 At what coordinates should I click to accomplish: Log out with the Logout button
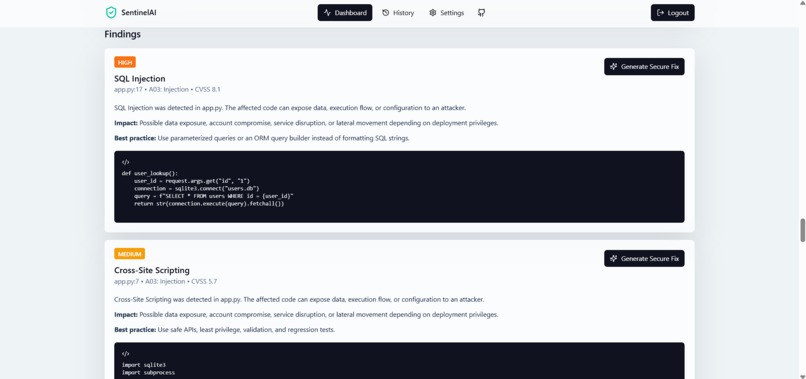[672, 13]
